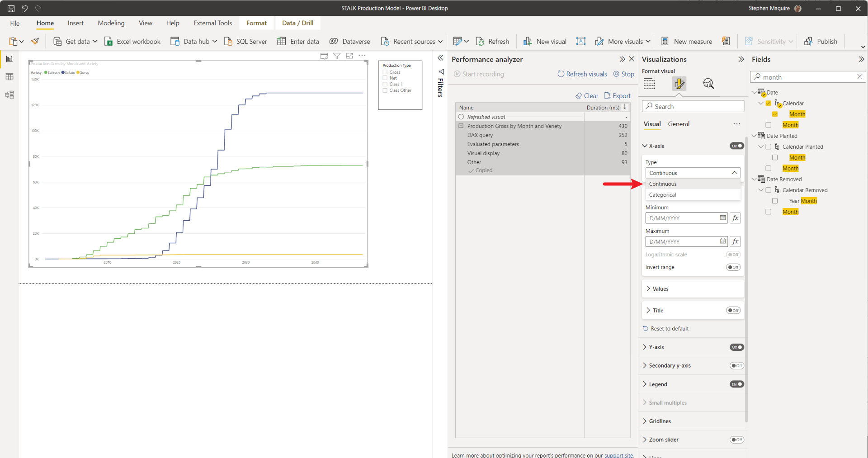Click the Visualizations search field
Screen dimensions: 868x458
tap(693, 106)
